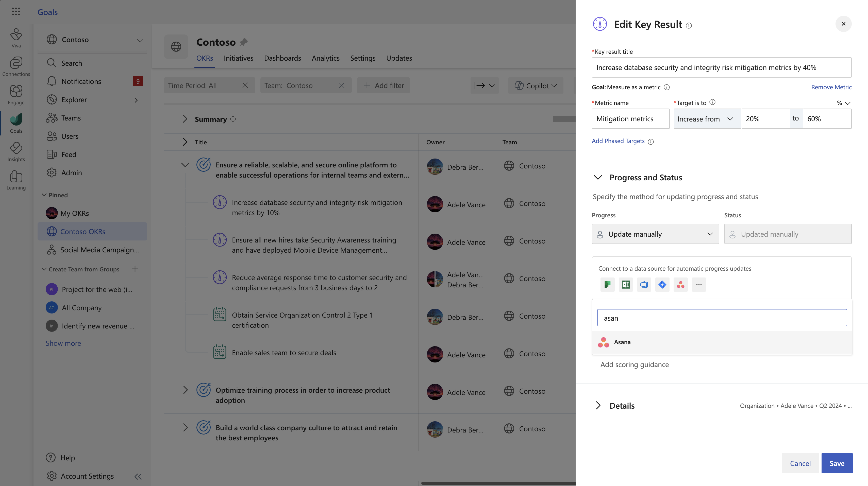Show more data sources via ellipsis button
The width and height of the screenshot is (868, 486).
(x=698, y=285)
